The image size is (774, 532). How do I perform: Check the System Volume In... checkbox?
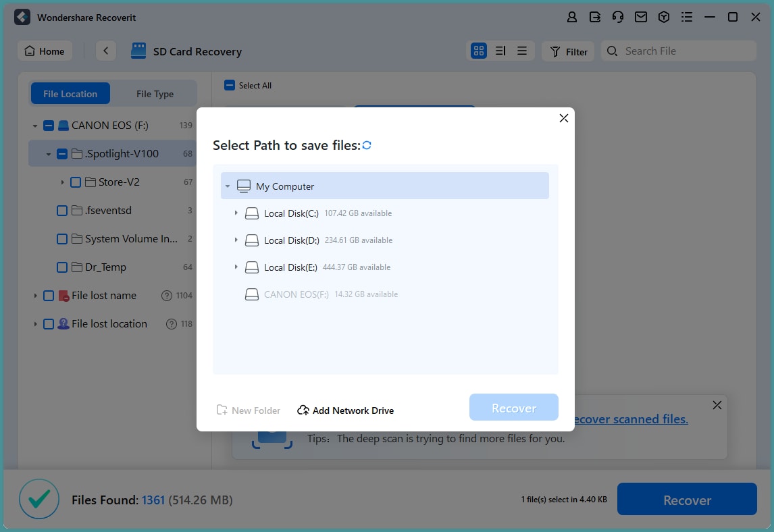pyautogui.click(x=61, y=239)
